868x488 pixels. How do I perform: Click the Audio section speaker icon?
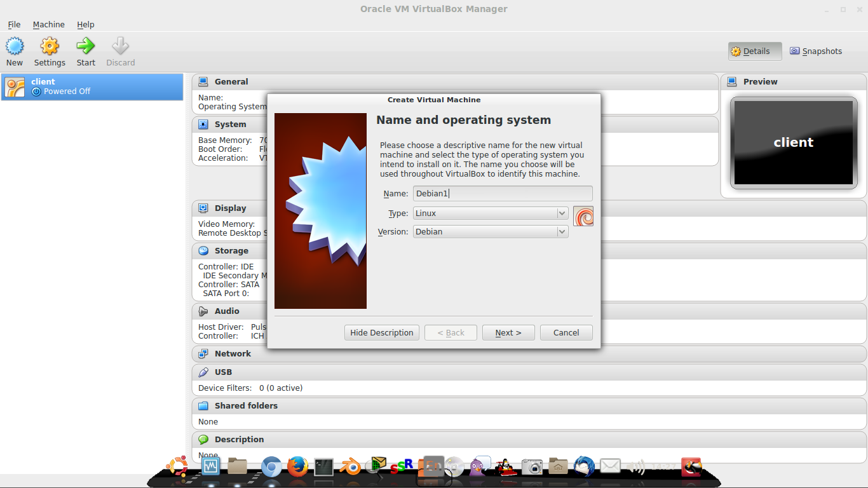coord(203,311)
